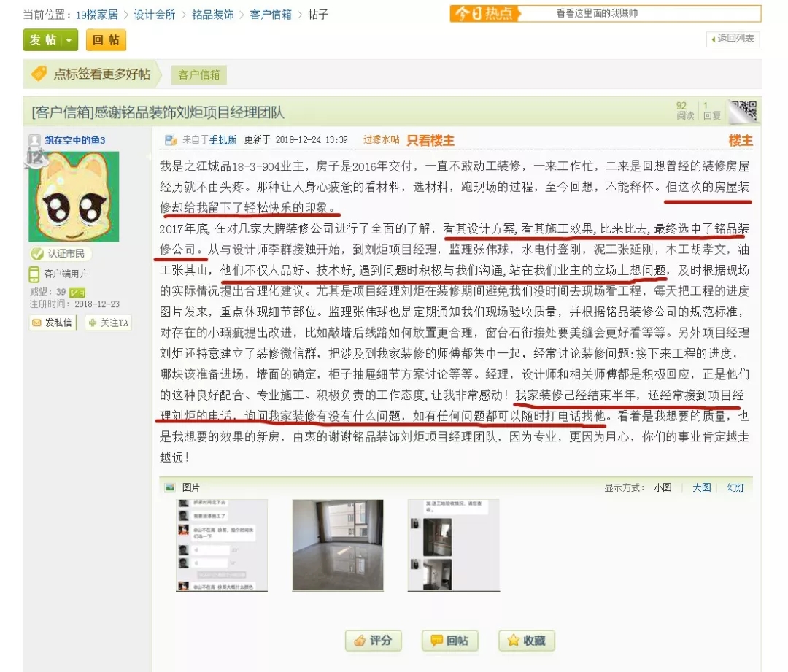788x672 pixels.
Task: Bookmark the post with 收藏 star button
Action: (x=527, y=641)
